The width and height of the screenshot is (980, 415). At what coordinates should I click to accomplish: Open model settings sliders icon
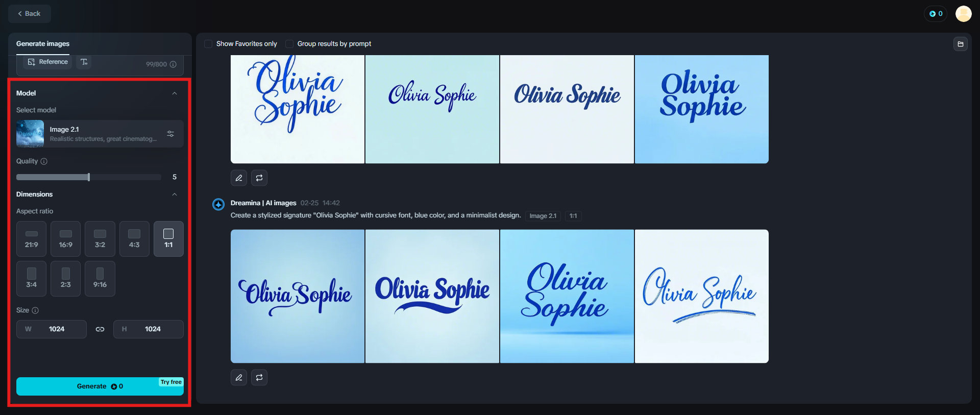point(170,134)
